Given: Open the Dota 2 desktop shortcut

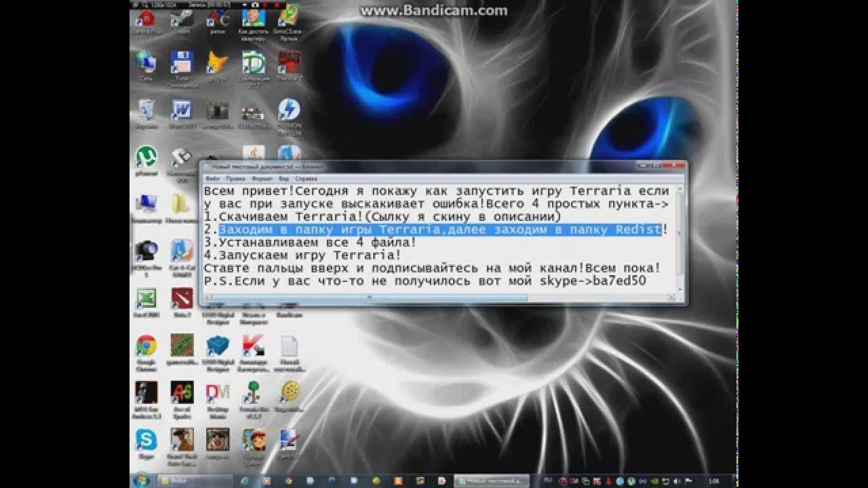Looking at the screenshot, I should [181, 298].
